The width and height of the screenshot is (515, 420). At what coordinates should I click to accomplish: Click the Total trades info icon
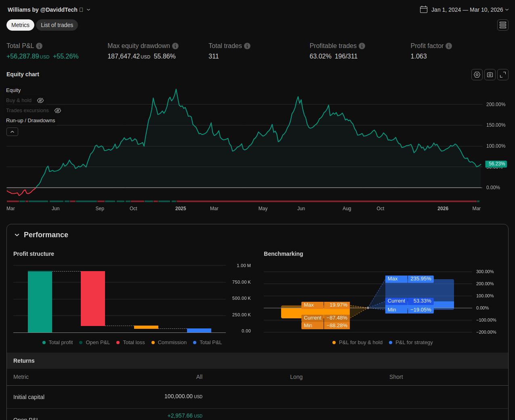[x=247, y=46]
